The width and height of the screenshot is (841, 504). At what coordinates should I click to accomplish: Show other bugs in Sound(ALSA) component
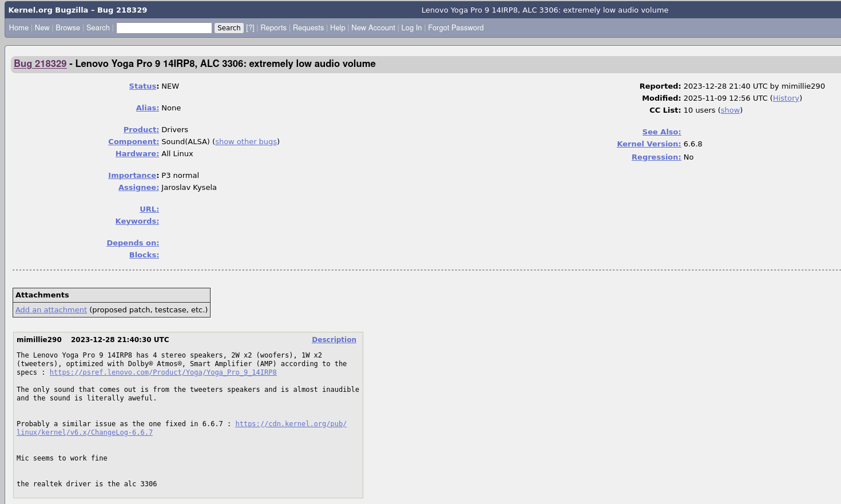[x=246, y=142]
